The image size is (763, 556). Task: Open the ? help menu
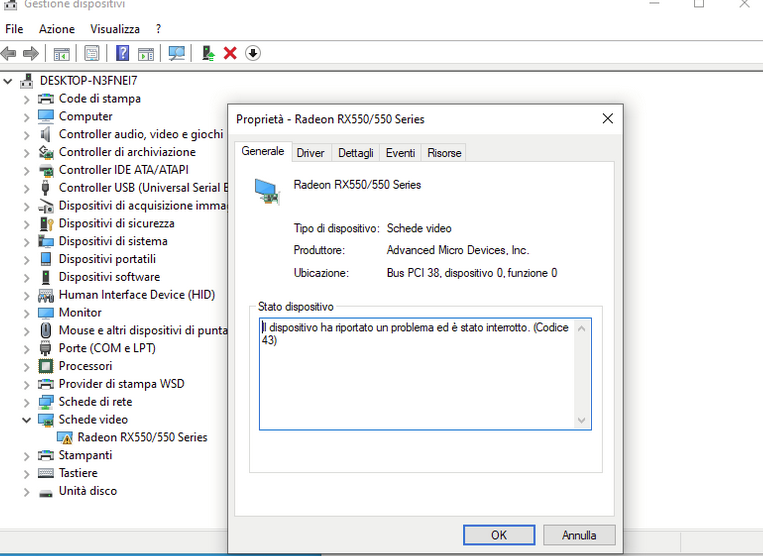[158, 29]
